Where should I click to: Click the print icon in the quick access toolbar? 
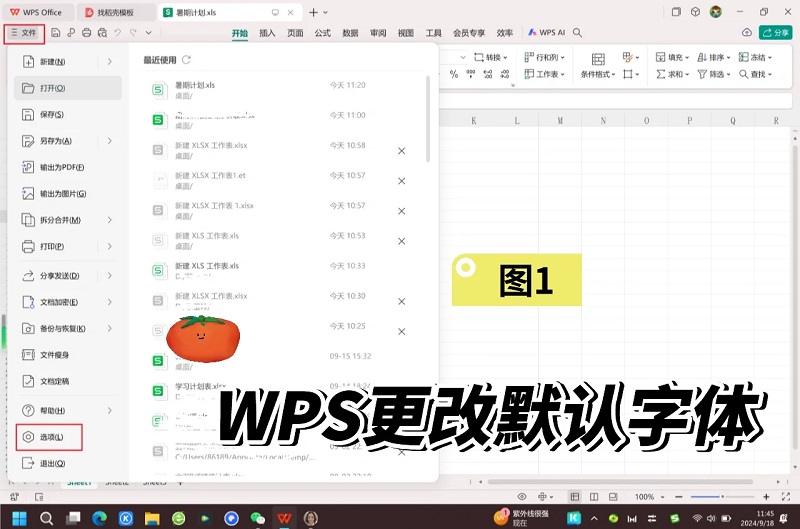(87, 33)
